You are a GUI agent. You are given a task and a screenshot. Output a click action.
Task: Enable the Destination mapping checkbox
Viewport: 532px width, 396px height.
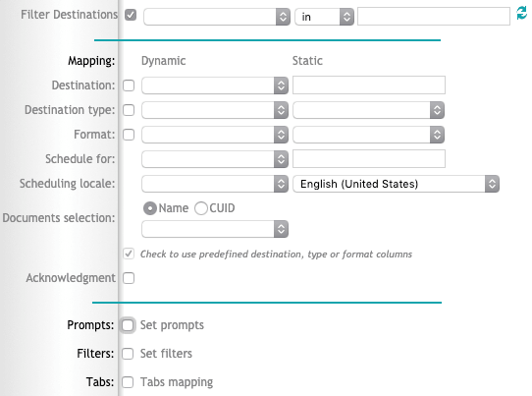(x=129, y=85)
